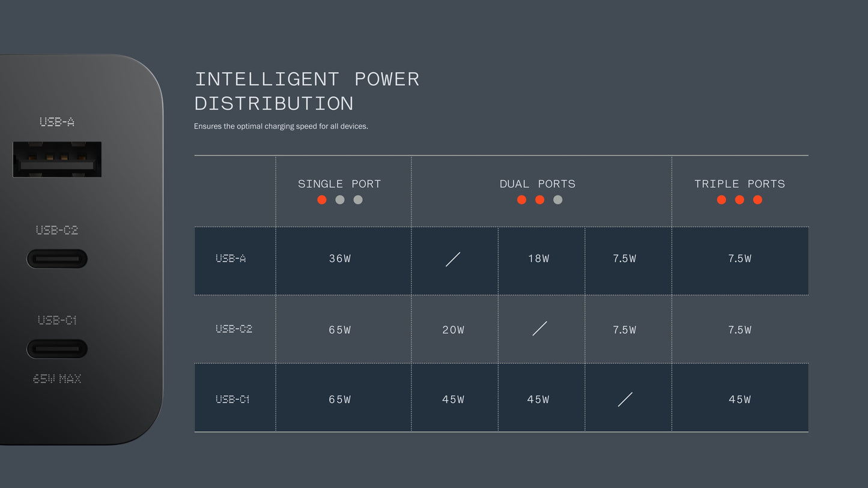Select the Single Port column header
868x488 pixels.
point(339,184)
